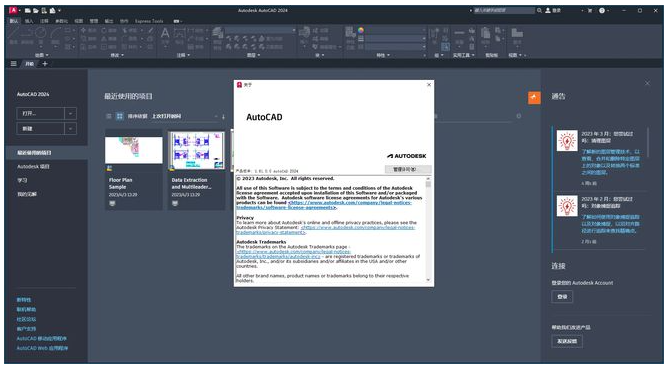Switch to the 注释 ribbon tab
668x367 pixels.
[44, 21]
